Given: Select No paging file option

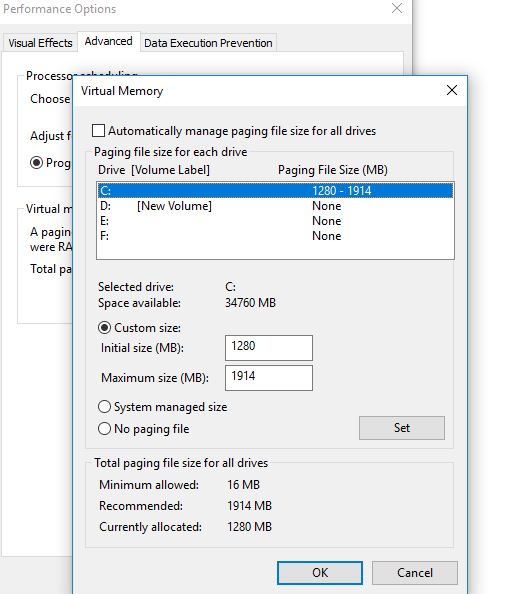Looking at the screenshot, I should [104, 429].
